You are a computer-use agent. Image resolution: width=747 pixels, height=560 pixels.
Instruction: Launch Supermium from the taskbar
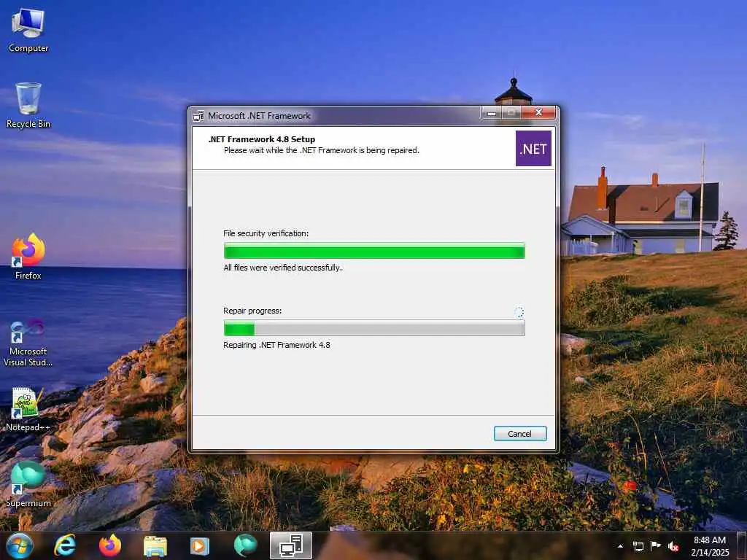pos(245,545)
